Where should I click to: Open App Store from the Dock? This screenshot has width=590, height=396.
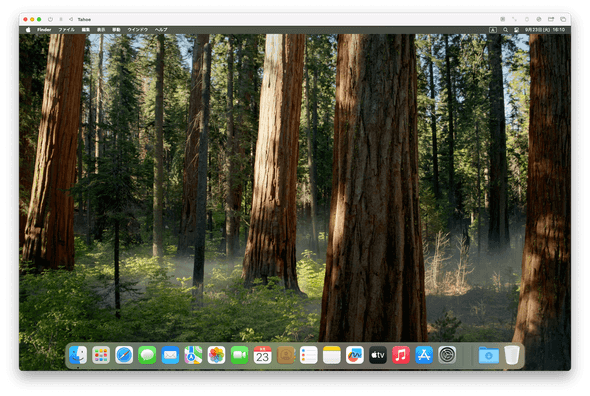424,355
